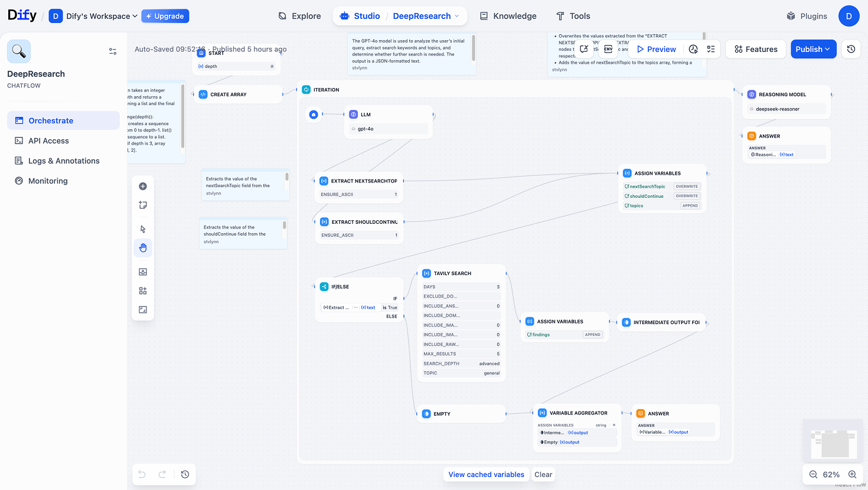868x490 pixels.
Task: Click the iteration start home icon
Action: coord(314,115)
